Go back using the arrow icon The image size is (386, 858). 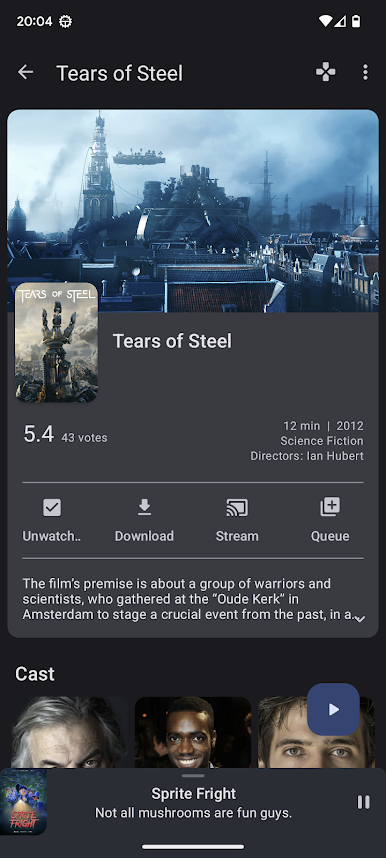[x=25, y=72]
